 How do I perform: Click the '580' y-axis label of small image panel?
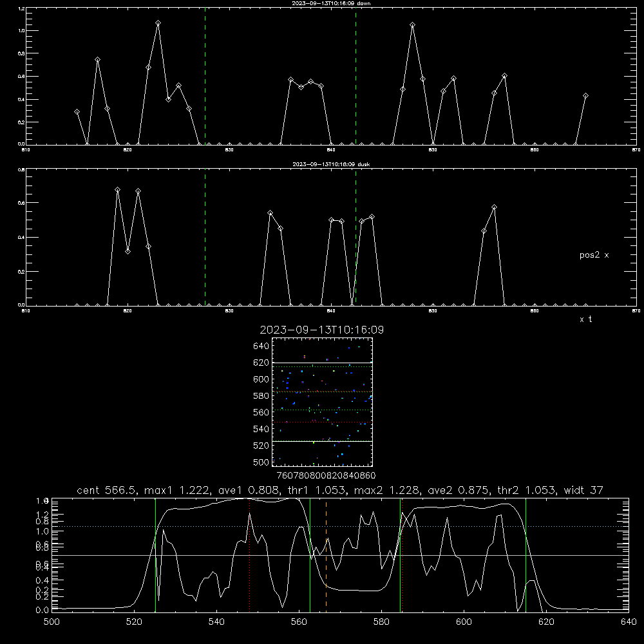(x=261, y=396)
